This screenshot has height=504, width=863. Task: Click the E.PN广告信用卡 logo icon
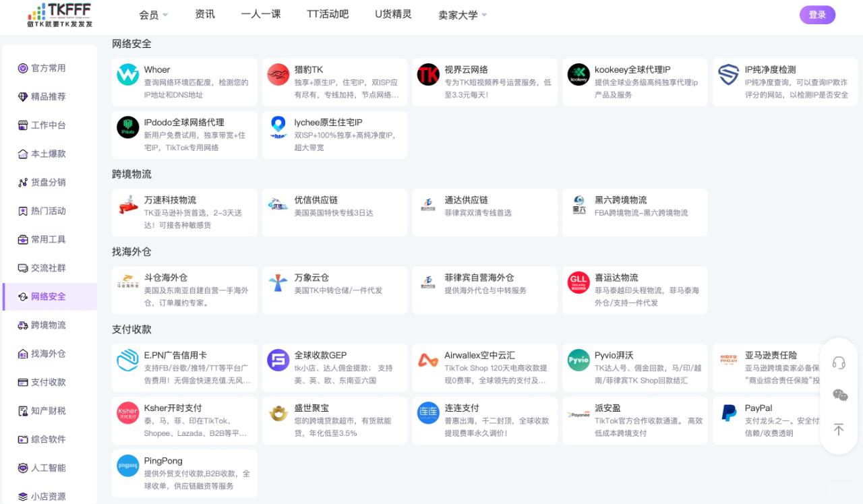click(128, 360)
